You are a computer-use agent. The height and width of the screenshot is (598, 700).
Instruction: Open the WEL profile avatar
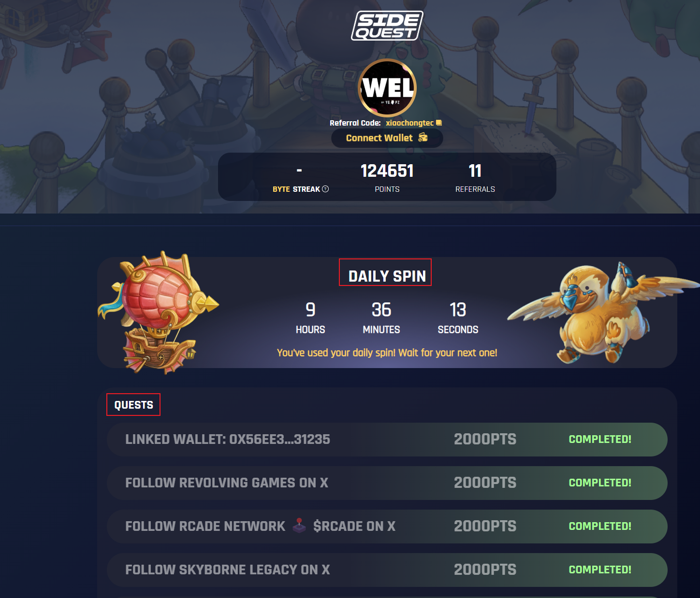(387, 88)
